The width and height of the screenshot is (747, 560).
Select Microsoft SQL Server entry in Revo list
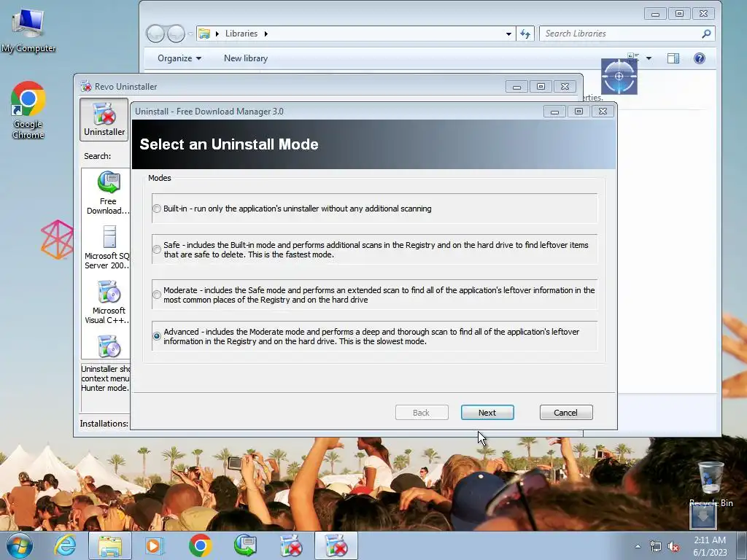108,248
